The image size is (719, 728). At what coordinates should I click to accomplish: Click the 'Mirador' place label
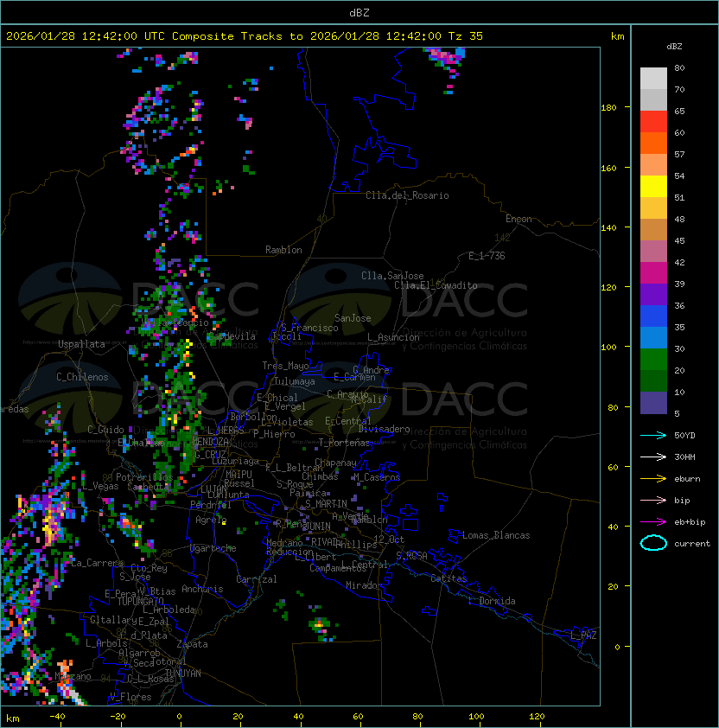tap(365, 585)
